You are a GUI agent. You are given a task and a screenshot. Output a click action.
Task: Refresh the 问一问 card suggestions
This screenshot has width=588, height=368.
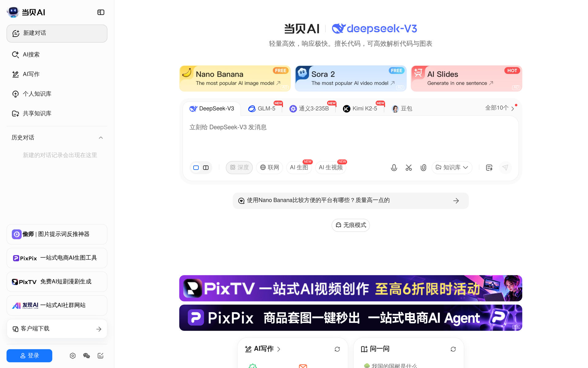453,349
